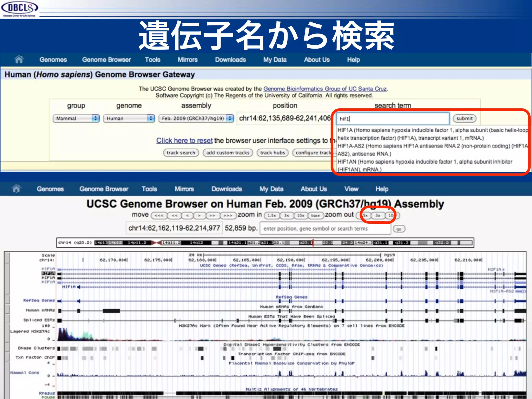Click the search term field containing hif1
Viewport: 532px width, 399px height.
point(393,119)
